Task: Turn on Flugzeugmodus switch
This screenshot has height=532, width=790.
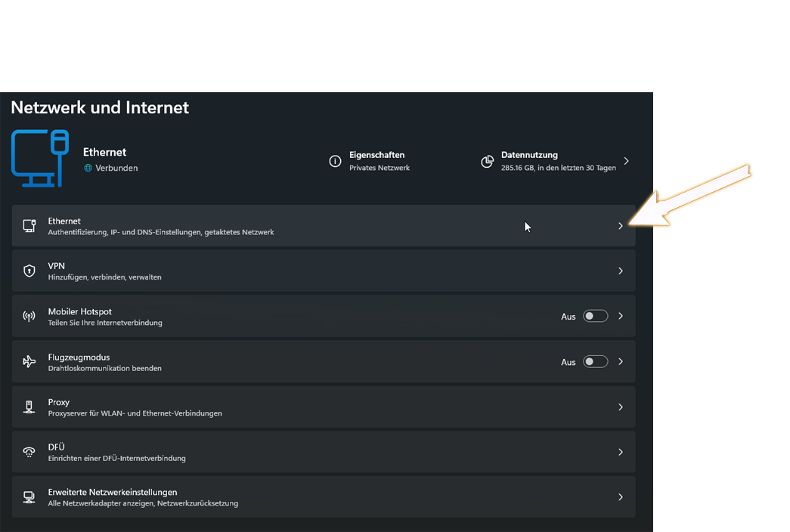Action: [595, 361]
